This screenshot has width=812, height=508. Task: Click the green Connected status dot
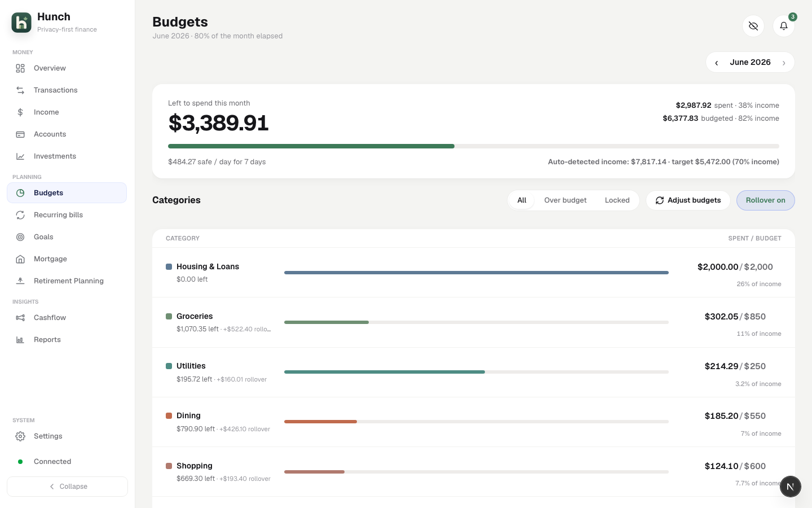pyautogui.click(x=20, y=462)
